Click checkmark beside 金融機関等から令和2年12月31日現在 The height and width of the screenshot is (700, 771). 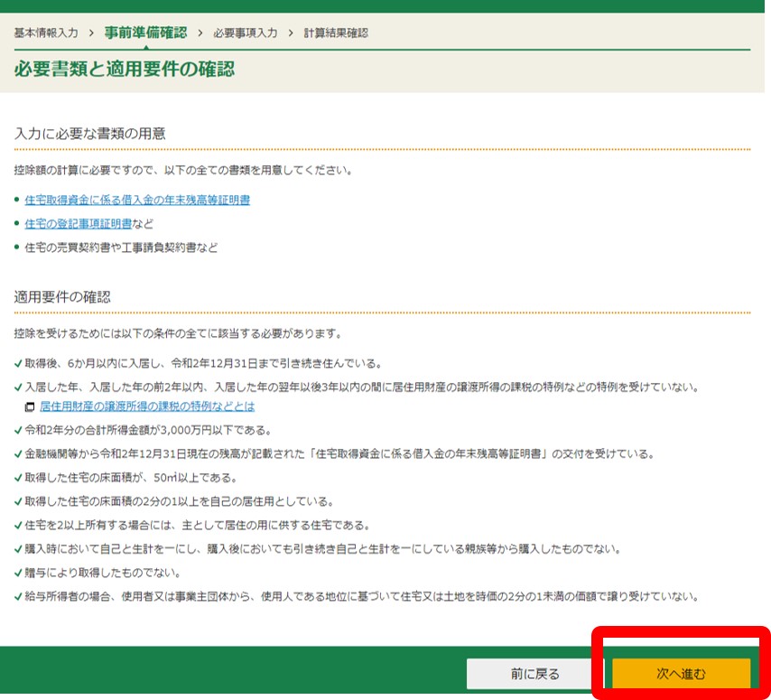click(18, 453)
